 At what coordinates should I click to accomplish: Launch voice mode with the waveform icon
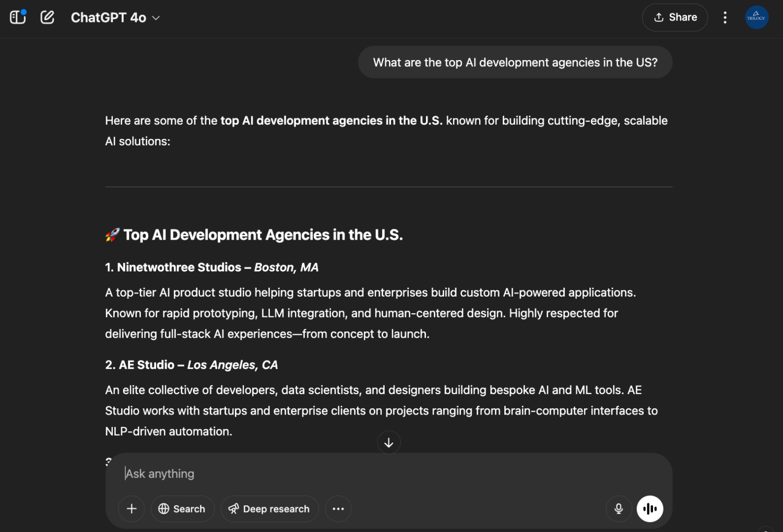click(649, 509)
